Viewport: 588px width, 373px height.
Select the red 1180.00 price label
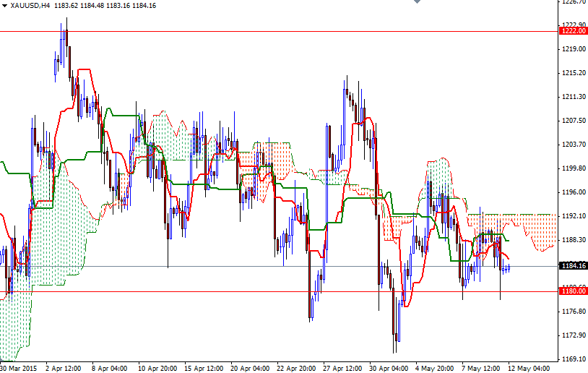[x=572, y=291]
